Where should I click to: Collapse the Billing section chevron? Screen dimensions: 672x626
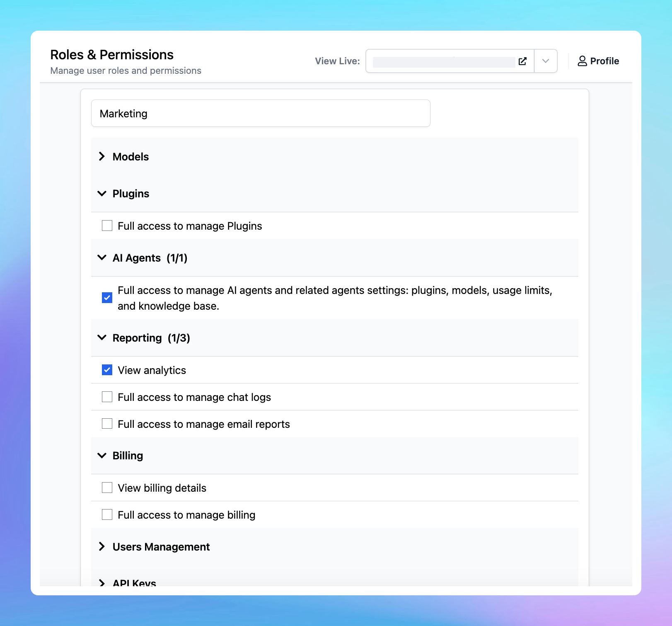point(102,456)
